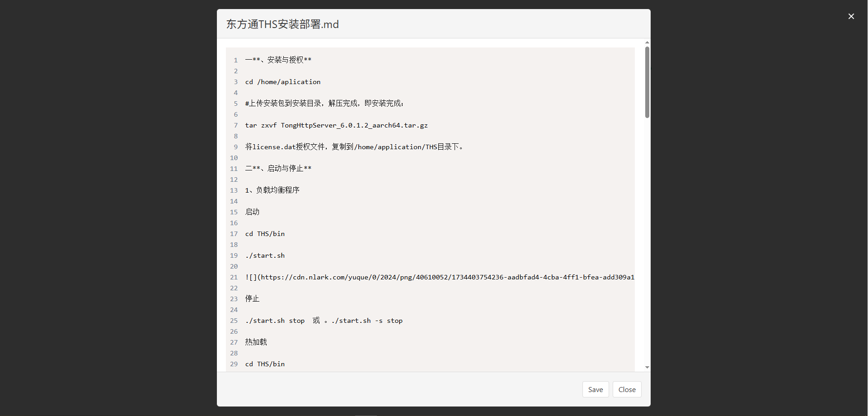Click line number 29 in the gutter
Image resolution: width=868 pixels, height=416 pixels.
click(234, 364)
